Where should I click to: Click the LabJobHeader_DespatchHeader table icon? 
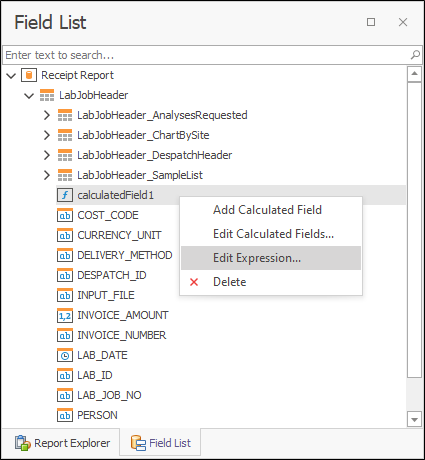(x=65, y=155)
